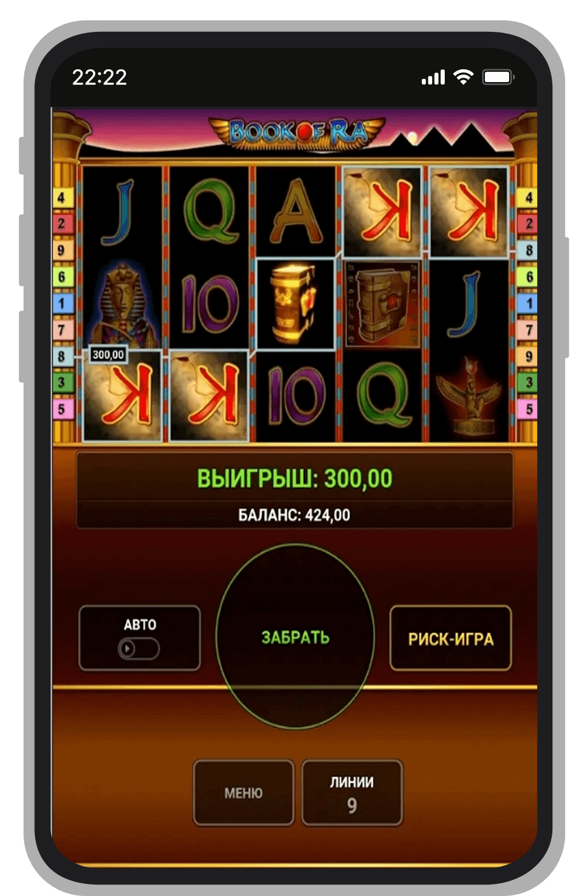
Task: Click the winged Isis statue symbol
Action: pos(469,396)
